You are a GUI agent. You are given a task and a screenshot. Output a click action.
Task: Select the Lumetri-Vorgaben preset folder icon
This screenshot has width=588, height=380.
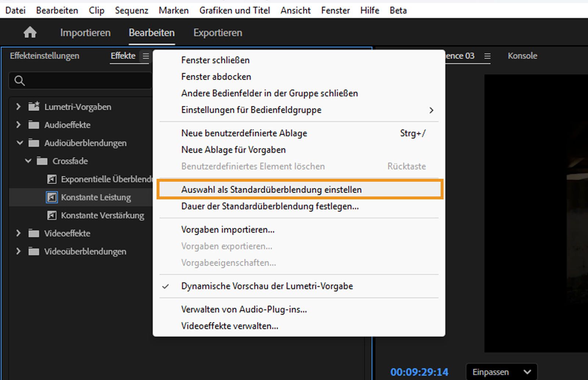(x=34, y=107)
